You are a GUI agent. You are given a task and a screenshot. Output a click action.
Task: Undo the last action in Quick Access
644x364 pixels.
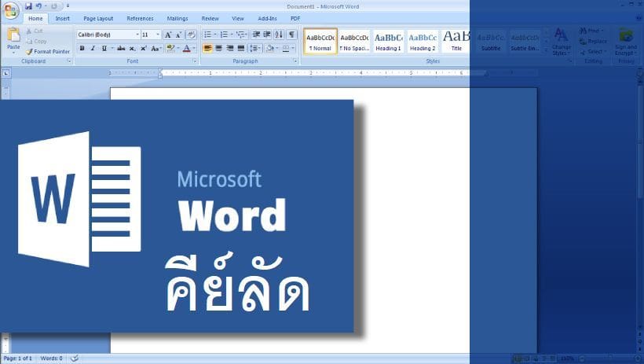point(39,6)
